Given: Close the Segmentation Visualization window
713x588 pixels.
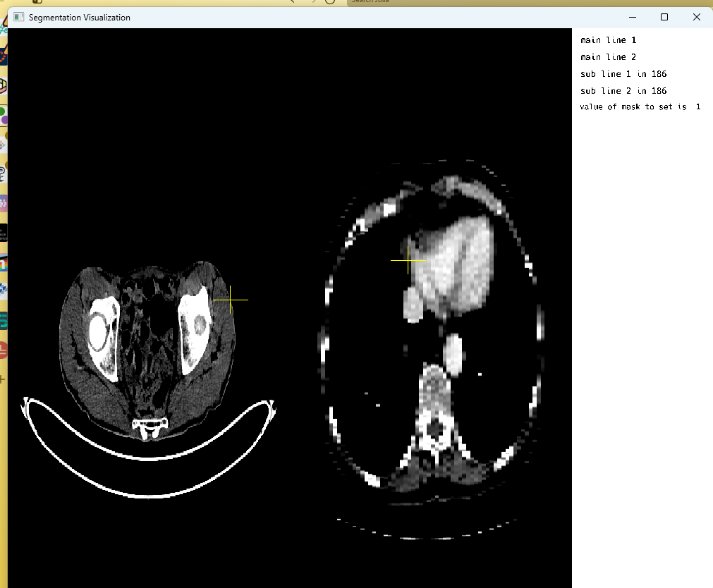Looking at the screenshot, I should [x=697, y=18].
